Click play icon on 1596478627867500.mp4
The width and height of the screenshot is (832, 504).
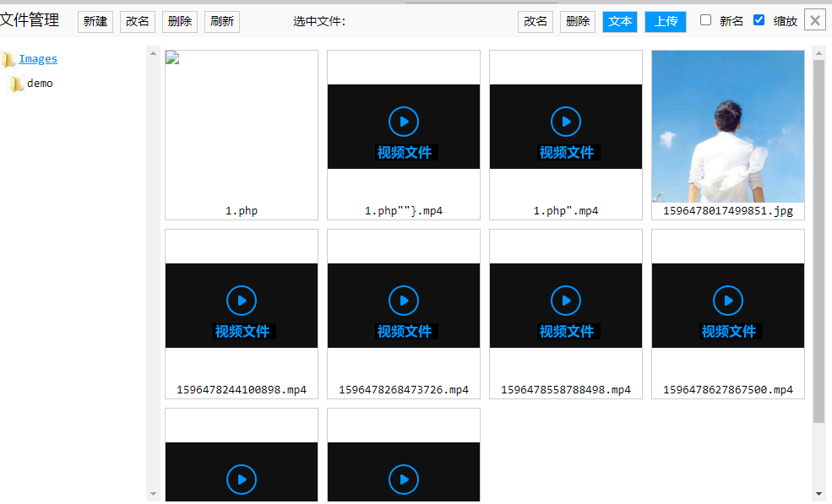click(728, 301)
